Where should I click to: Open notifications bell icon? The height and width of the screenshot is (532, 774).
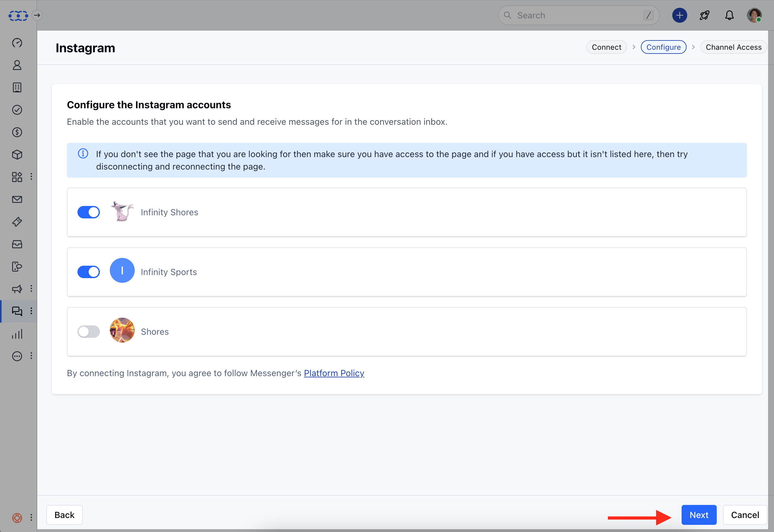tap(729, 15)
